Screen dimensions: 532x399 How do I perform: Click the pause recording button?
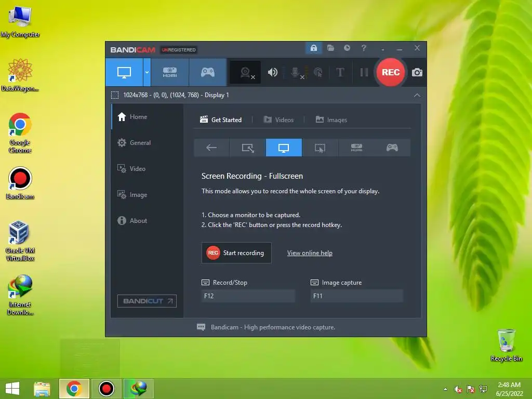click(x=364, y=72)
